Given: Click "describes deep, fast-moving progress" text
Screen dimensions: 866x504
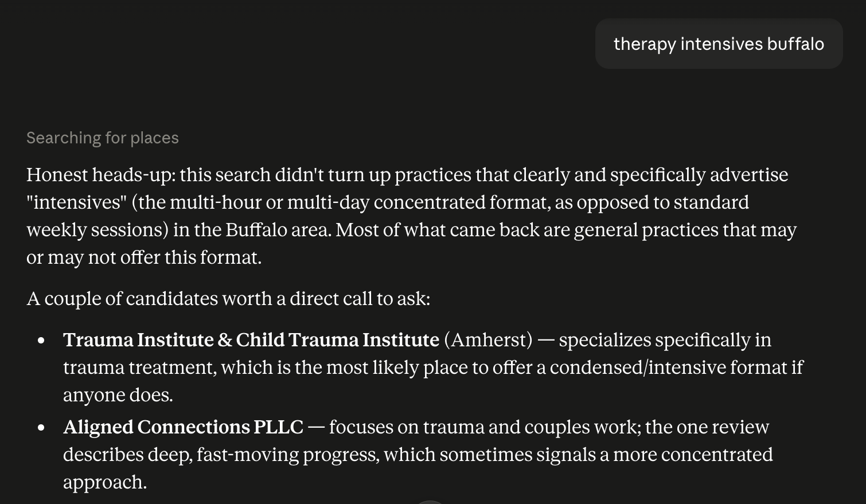Looking at the screenshot, I should [221, 455].
